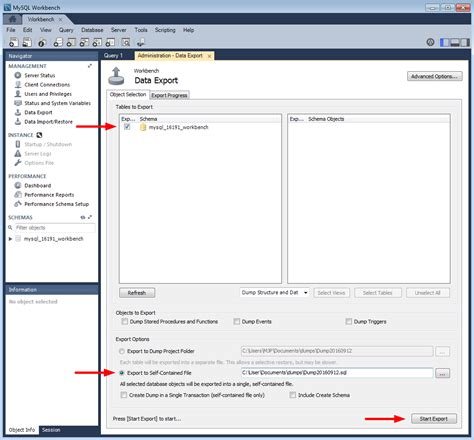This screenshot has width=474, height=440.
Task: Click the self-contained file path field
Action: tap(337, 373)
